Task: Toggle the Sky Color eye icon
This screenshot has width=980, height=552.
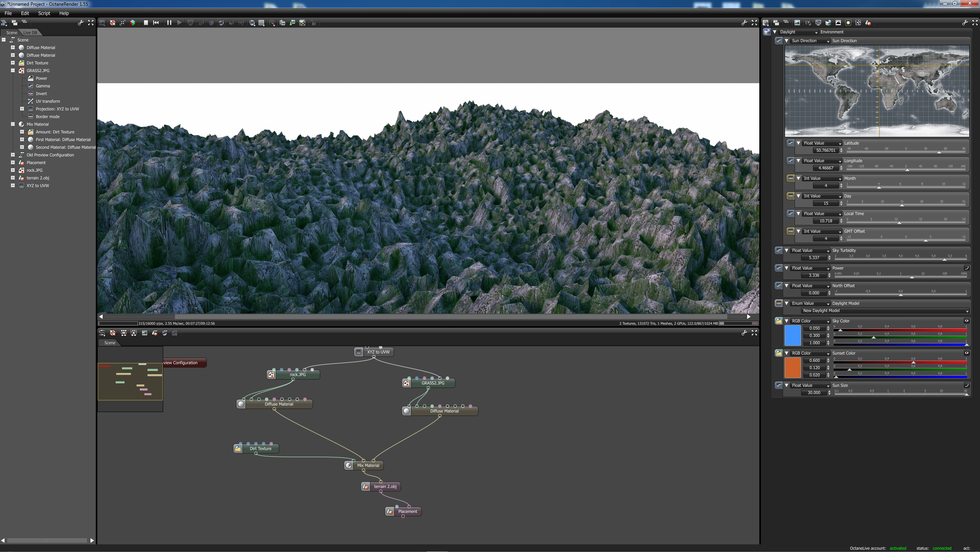Action: coord(966,321)
